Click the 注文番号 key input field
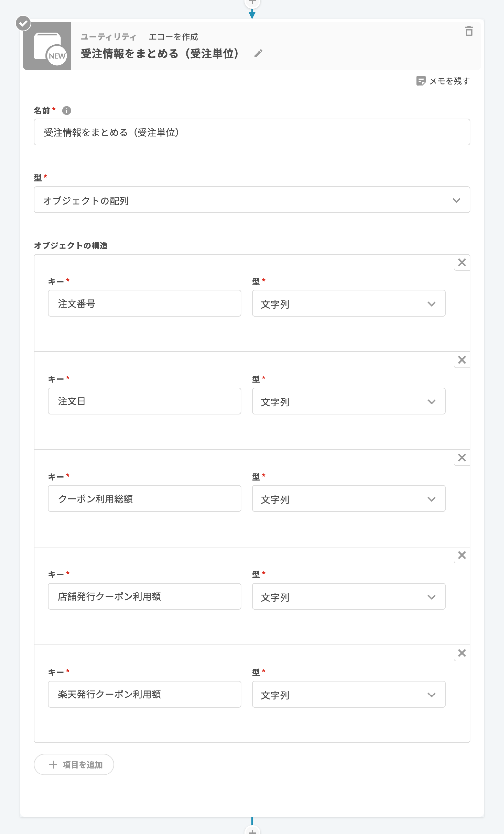The image size is (504, 834). pos(145,304)
